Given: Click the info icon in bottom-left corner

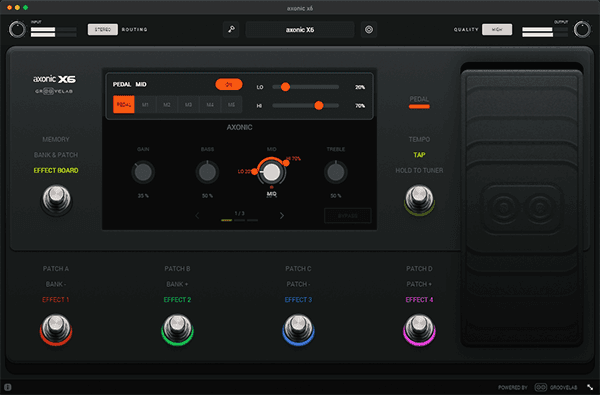Looking at the screenshot, I should coord(8,387).
